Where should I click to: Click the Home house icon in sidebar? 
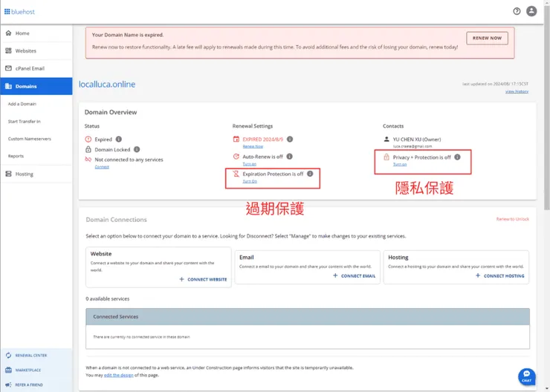click(8, 33)
